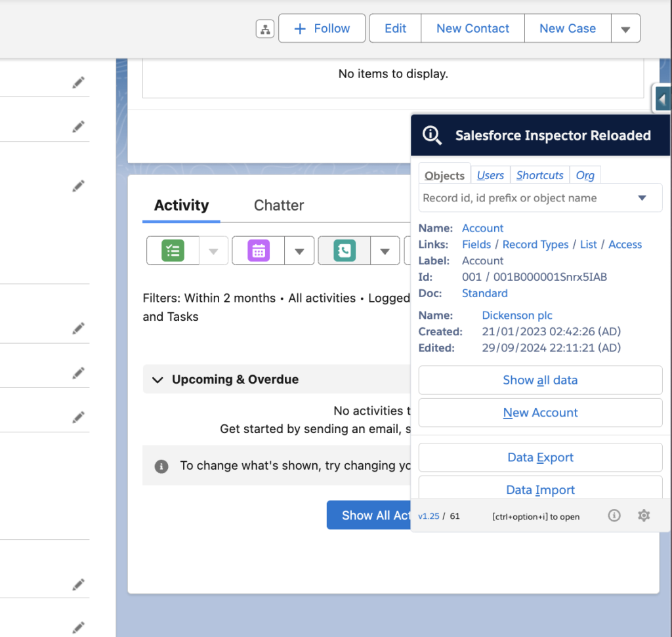672x637 pixels.
Task: Open the Account object name link
Action: pos(482,228)
